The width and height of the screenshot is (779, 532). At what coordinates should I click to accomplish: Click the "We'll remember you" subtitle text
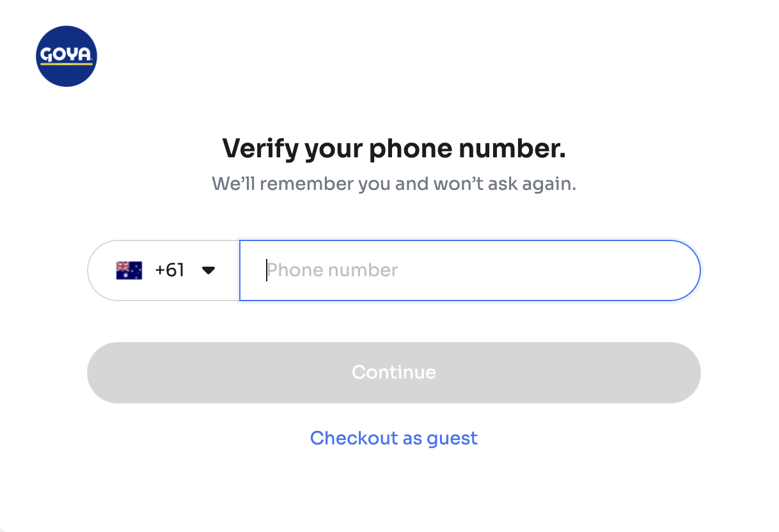pyautogui.click(x=393, y=184)
